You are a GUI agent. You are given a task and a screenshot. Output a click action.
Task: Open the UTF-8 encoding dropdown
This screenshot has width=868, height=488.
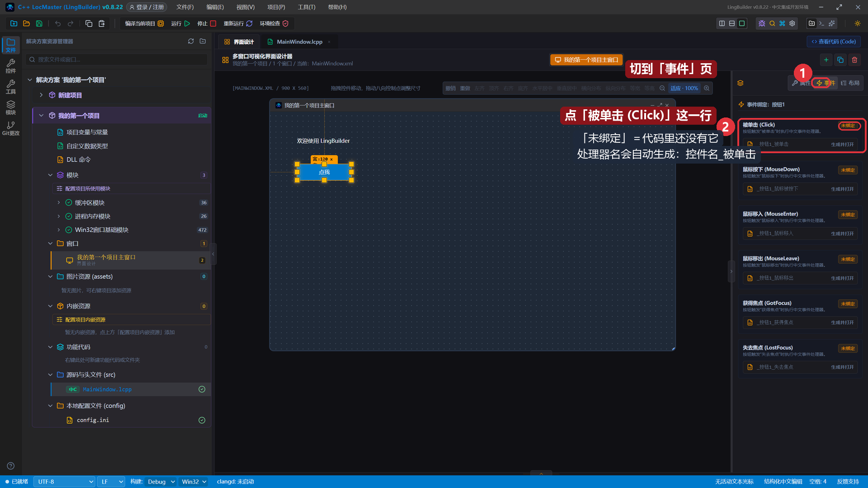64,482
